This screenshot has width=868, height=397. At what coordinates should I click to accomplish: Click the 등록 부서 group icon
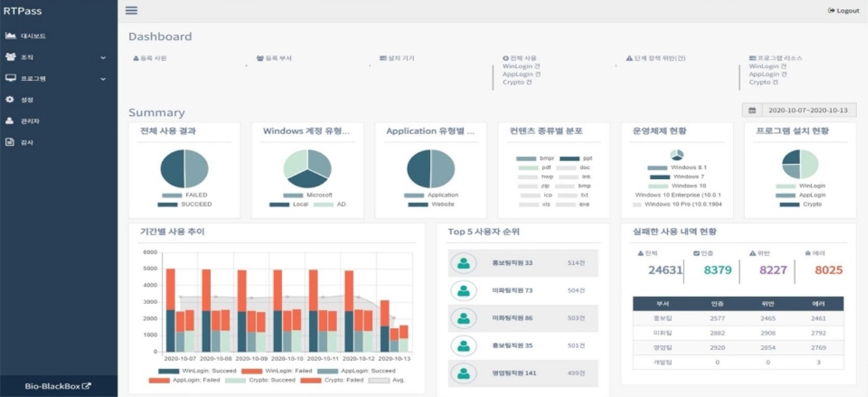(x=260, y=58)
